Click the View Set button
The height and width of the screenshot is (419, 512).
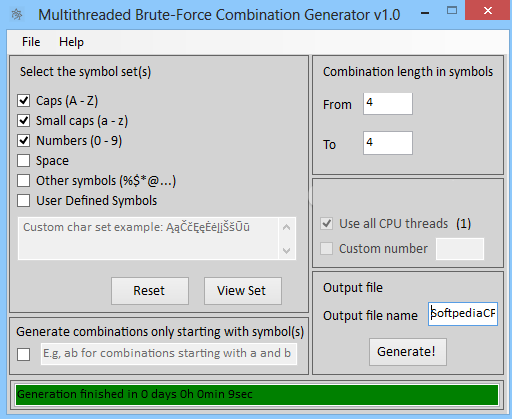pyautogui.click(x=243, y=291)
